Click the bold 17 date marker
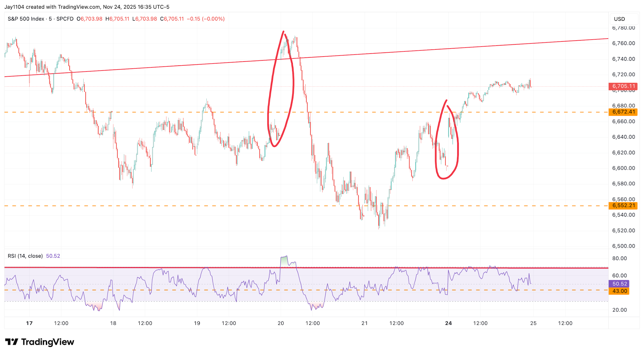The image size is (644, 355). [x=29, y=323]
